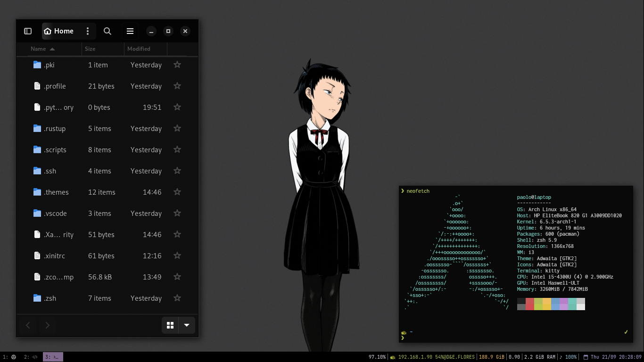Toggle the sidebar in the file manager

coord(28,31)
